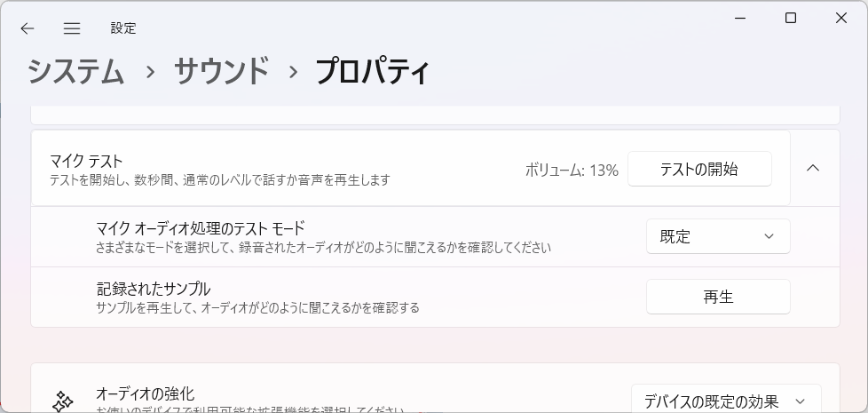This screenshot has height=413, width=868.
Task: Click the ボリューム: 13% readout
Action: [x=571, y=170]
